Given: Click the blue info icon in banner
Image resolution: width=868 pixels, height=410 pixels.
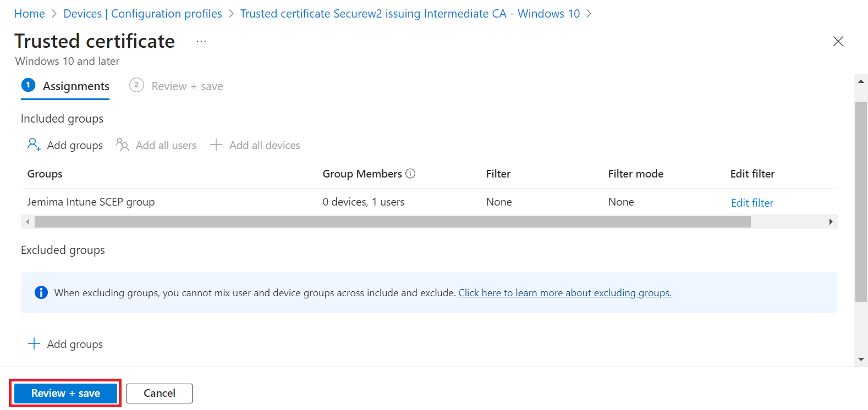Looking at the screenshot, I should 41,292.
